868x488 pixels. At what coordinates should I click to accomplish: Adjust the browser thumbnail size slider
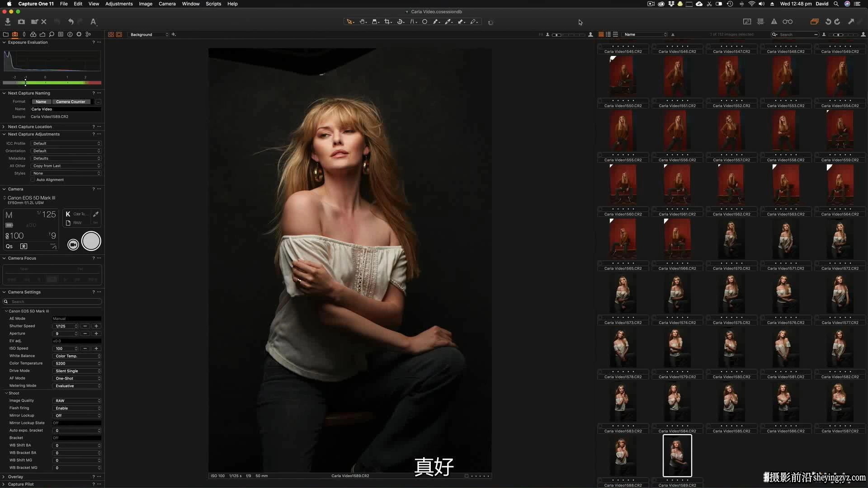[x=844, y=34]
